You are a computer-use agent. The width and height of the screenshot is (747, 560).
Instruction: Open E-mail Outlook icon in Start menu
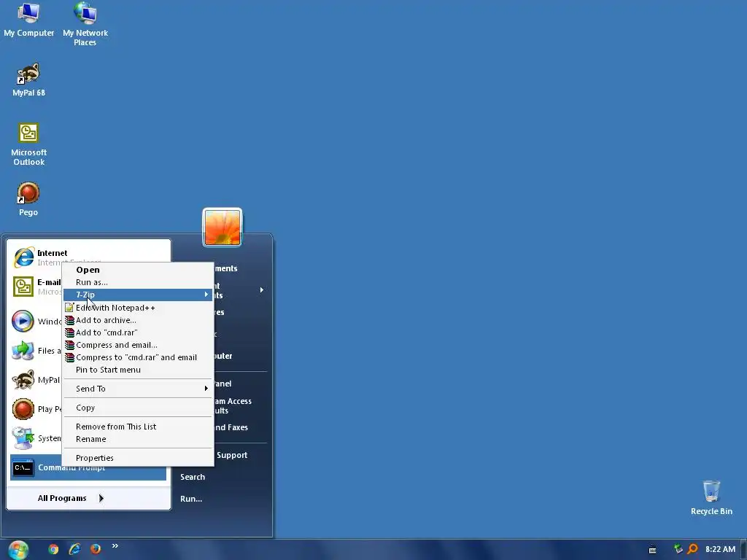click(23, 287)
